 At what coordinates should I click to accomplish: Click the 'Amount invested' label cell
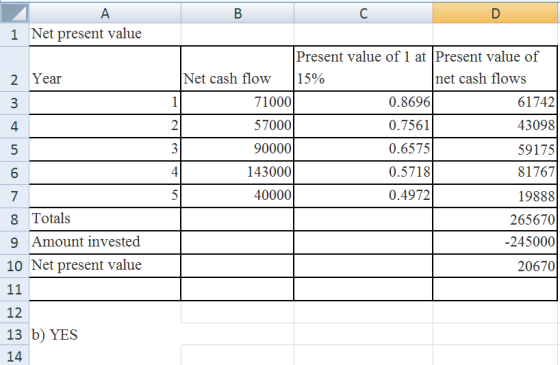pyautogui.click(x=105, y=242)
